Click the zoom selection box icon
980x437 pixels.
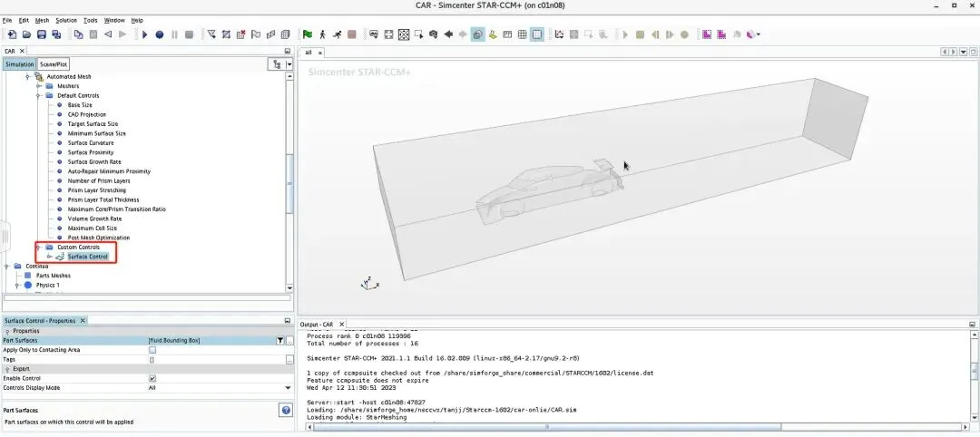418,35
